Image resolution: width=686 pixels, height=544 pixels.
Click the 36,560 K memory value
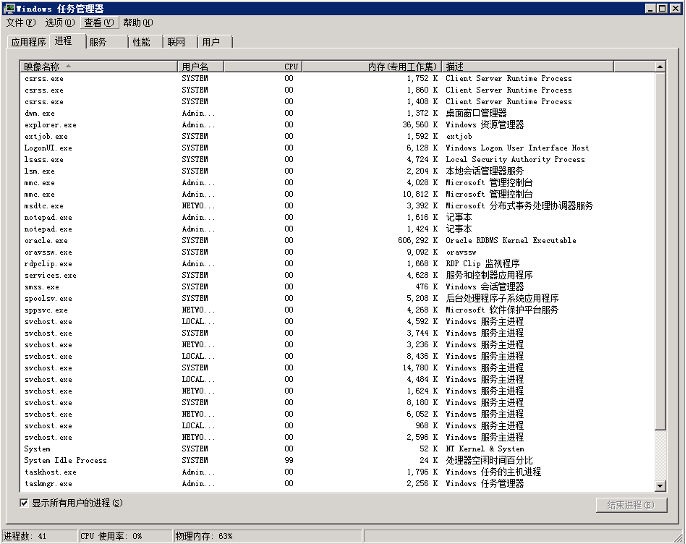(420, 125)
